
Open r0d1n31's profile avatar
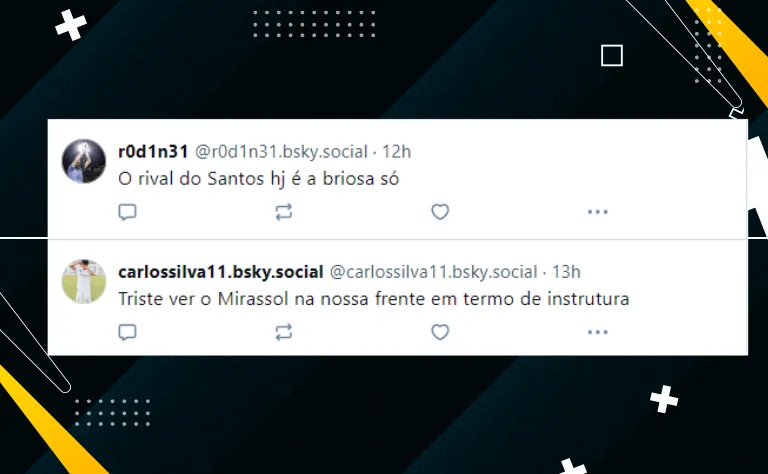tap(84, 161)
